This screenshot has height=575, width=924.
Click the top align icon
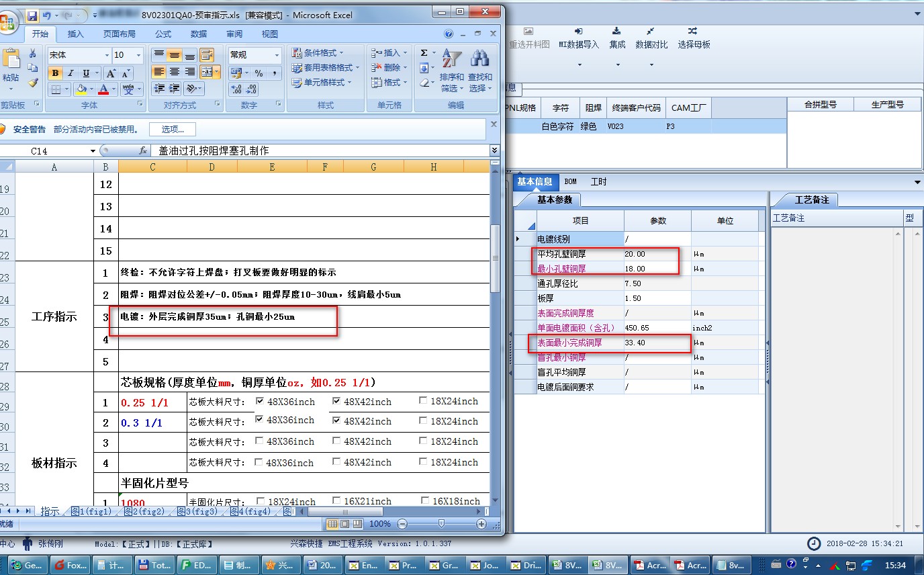158,55
